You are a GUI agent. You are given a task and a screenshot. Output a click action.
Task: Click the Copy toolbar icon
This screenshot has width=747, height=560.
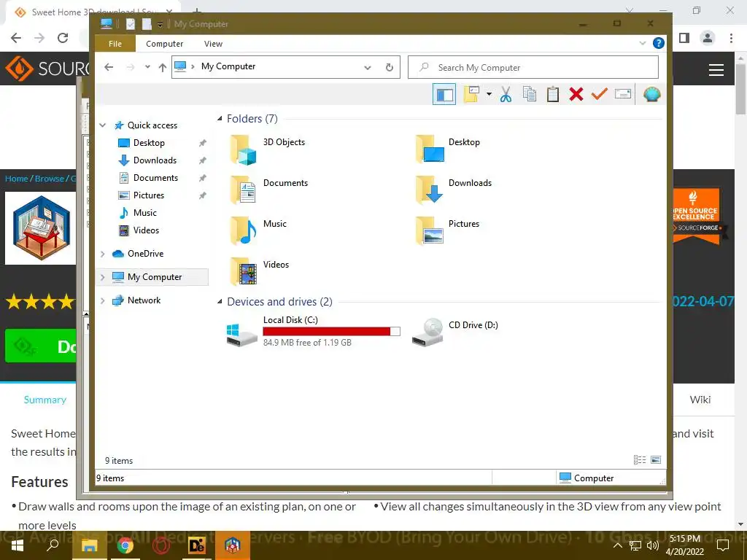[x=530, y=94]
